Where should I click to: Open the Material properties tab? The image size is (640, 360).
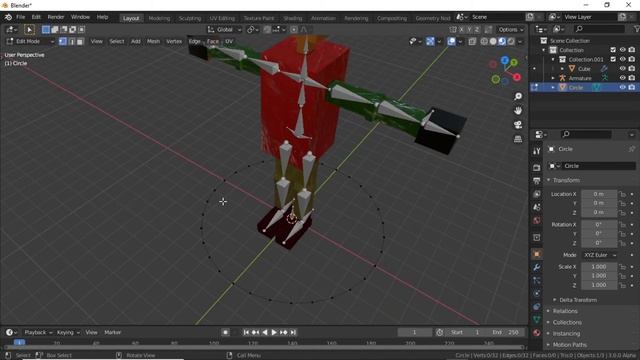tap(537, 333)
